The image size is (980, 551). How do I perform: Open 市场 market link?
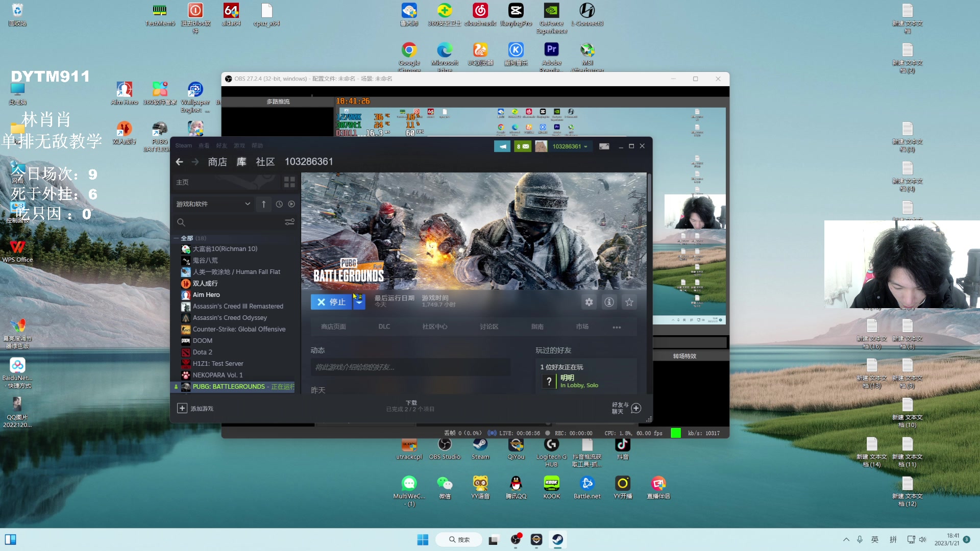point(582,327)
